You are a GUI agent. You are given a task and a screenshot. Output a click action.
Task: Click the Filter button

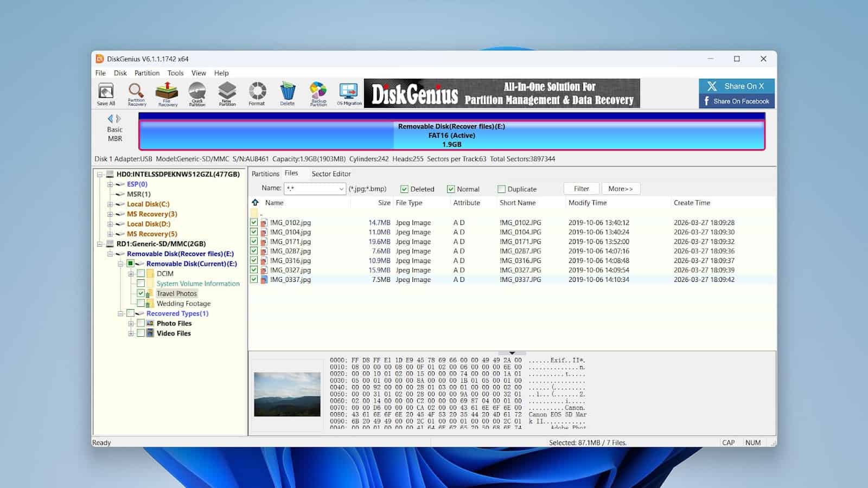[582, 189]
